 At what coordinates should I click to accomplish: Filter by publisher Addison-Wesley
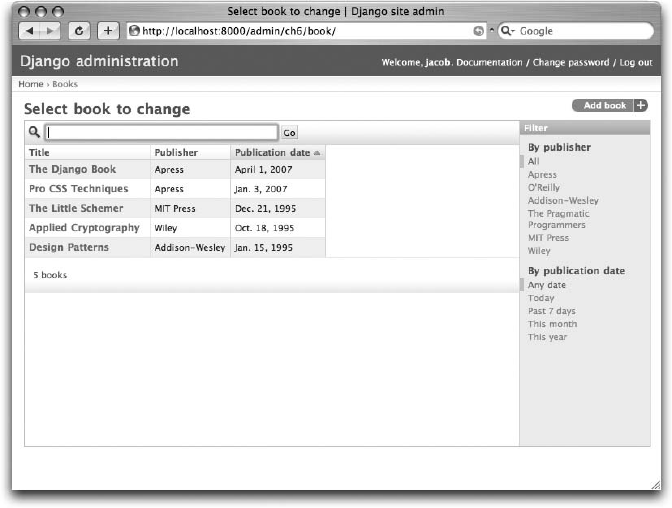(x=563, y=200)
